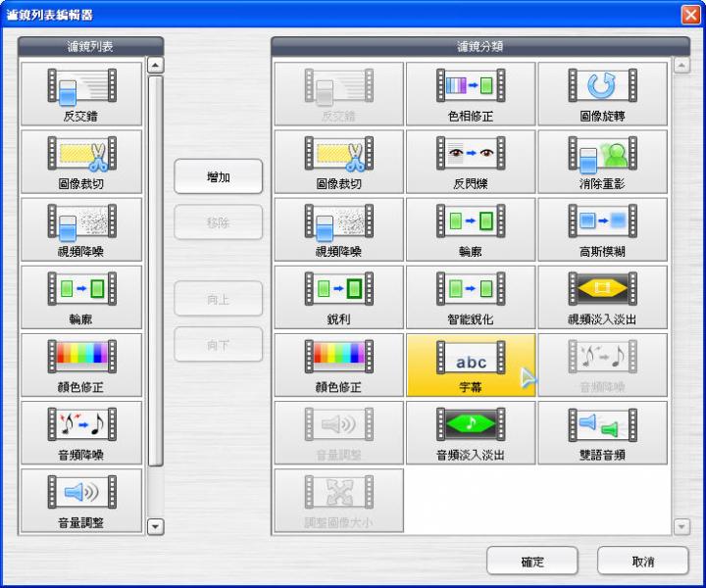
Task: Choose the 視頻淡入淡出 filter
Action: coord(602,297)
